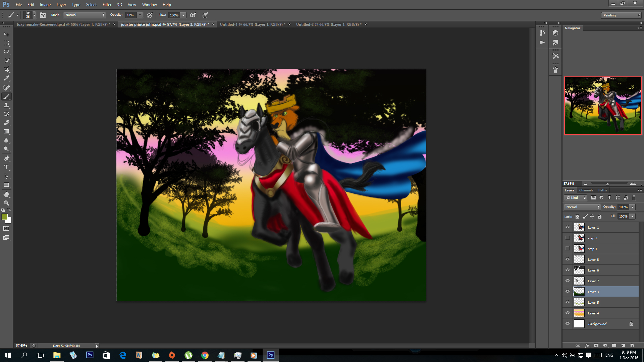Choose the Eyedropper tool
Image resolution: width=644 pixels, height=362 pixels.
(6, 78)
